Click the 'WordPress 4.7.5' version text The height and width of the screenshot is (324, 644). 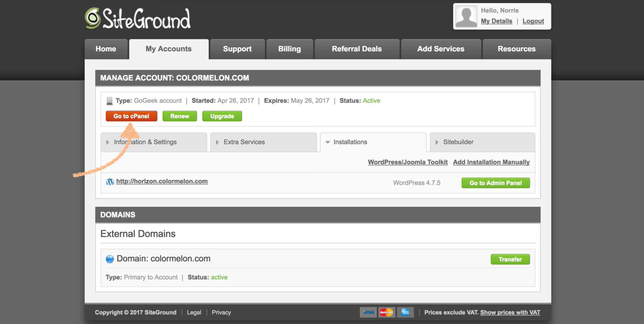[417, 183]
